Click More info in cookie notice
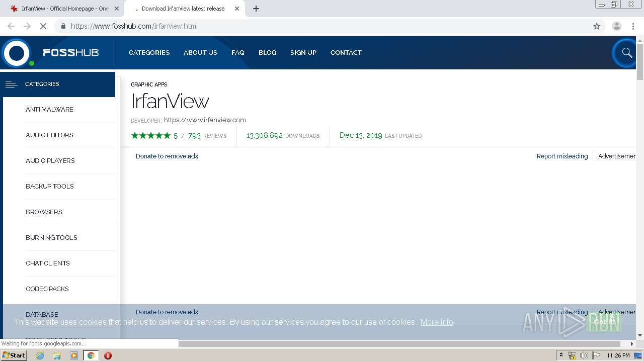 click(437, 322)
